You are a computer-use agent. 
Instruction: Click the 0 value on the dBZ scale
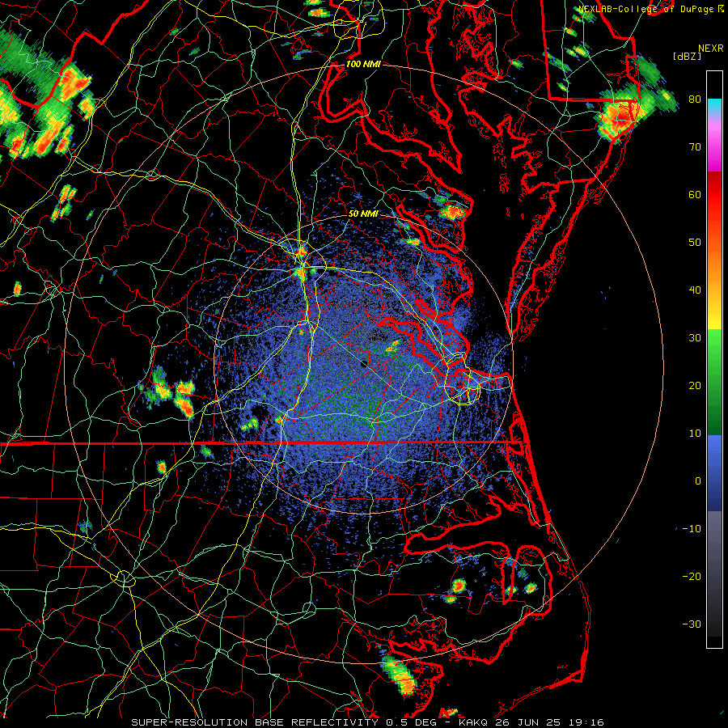tap(698, 481)
